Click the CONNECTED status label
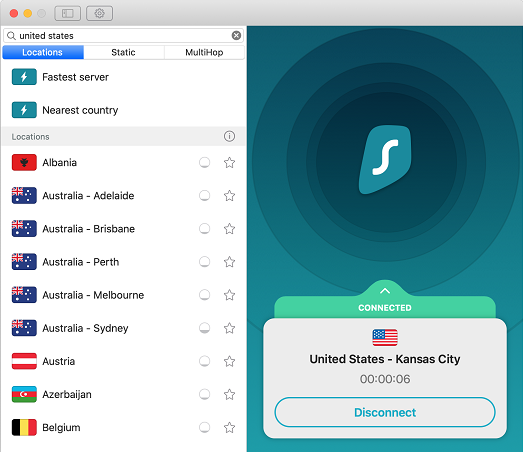This screenshot has width=523, height=453. click(x=385, y=308)
